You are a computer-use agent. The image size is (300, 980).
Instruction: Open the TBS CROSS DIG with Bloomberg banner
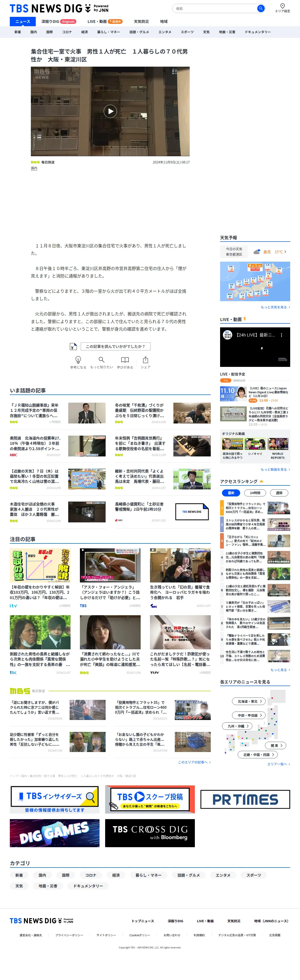[150, 833]
